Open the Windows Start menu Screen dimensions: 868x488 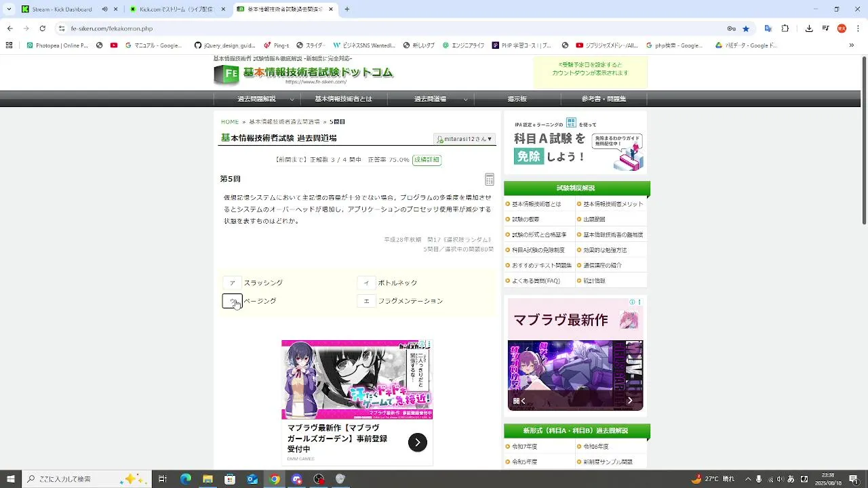[x=10, y=479]
